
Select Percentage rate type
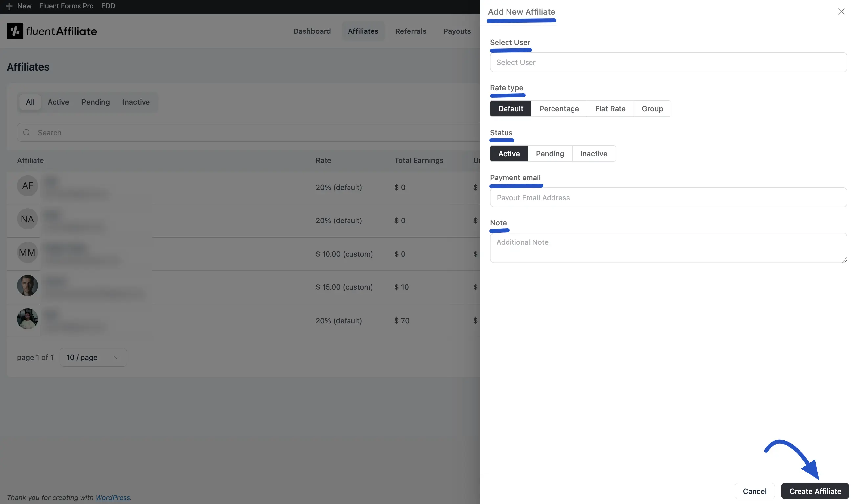point(559,108)
